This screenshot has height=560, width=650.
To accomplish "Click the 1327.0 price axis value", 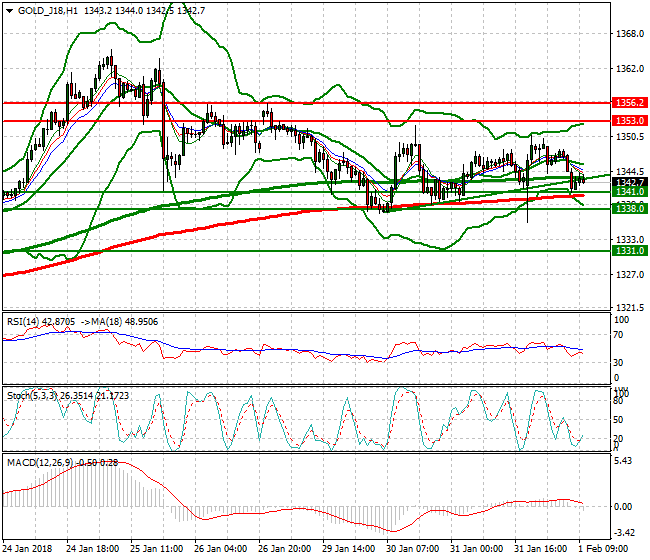I will (x=630, y=274).
